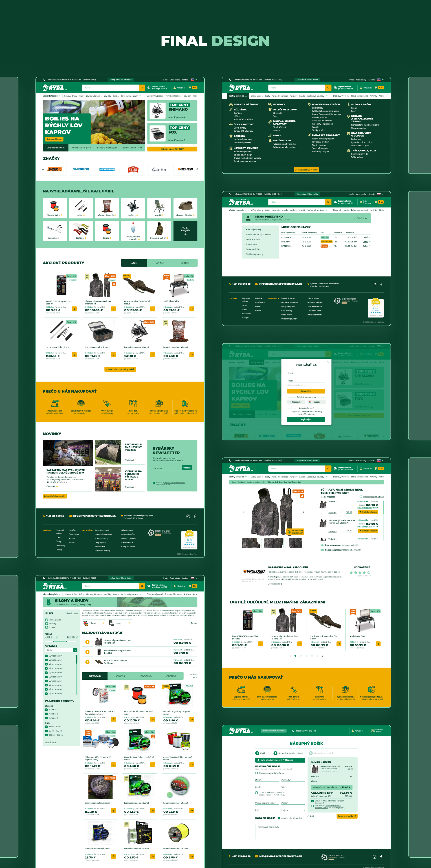Viewport: 431px width, 868px height.
Task: Enable Iba na sklade filter checkbox
Action: click(x=46, y=620)
